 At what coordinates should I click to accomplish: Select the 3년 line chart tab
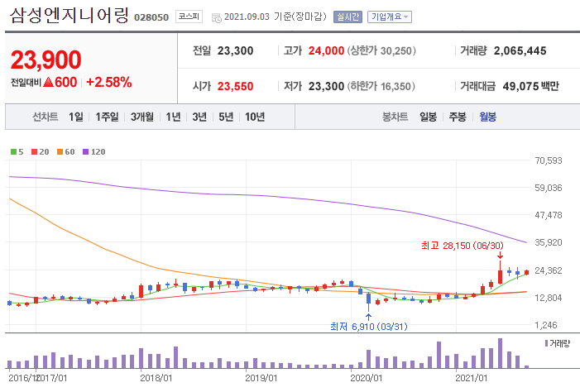[199, 117]
